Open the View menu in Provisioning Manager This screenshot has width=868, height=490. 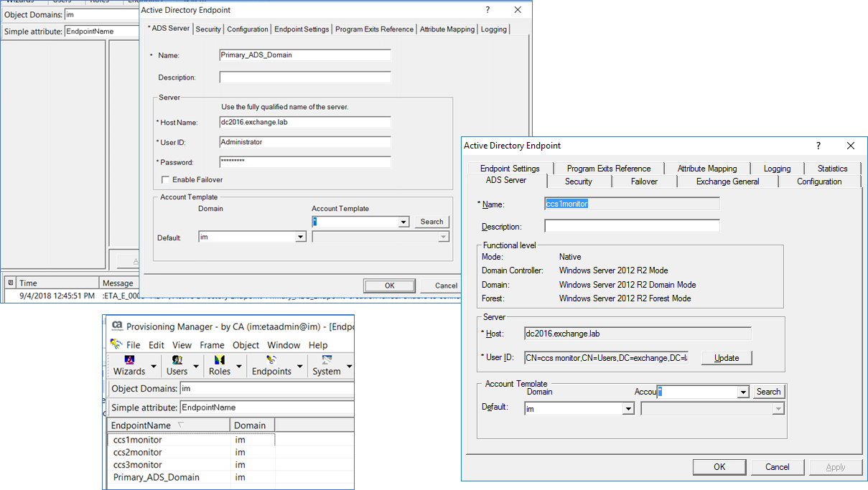coord(182,345)
